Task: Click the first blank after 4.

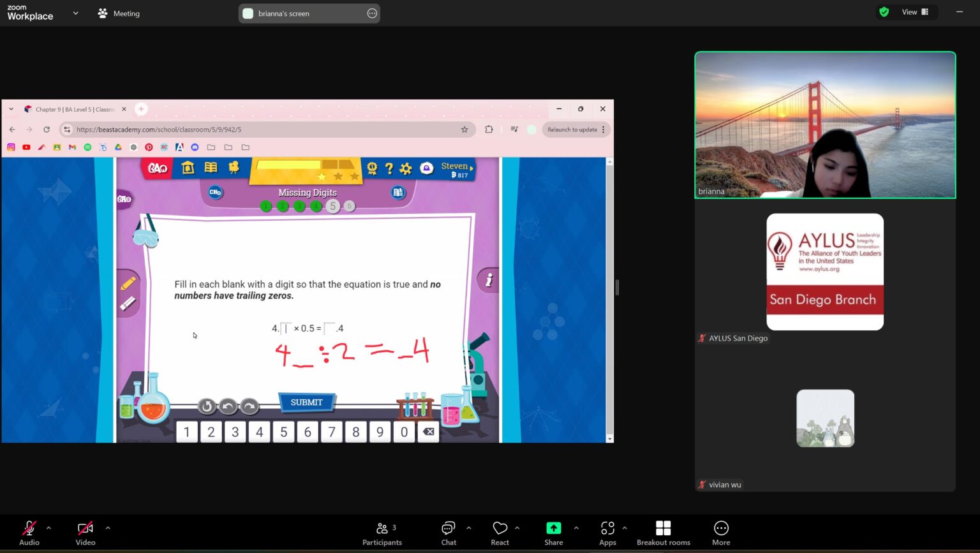Action: click(286, 328)
